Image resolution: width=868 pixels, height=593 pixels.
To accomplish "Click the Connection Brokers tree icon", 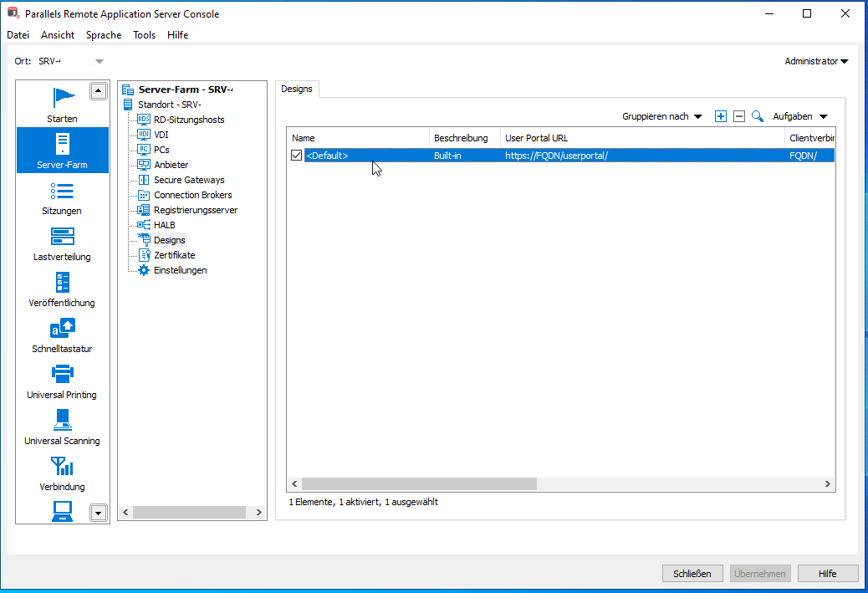I will coord(143,194).
